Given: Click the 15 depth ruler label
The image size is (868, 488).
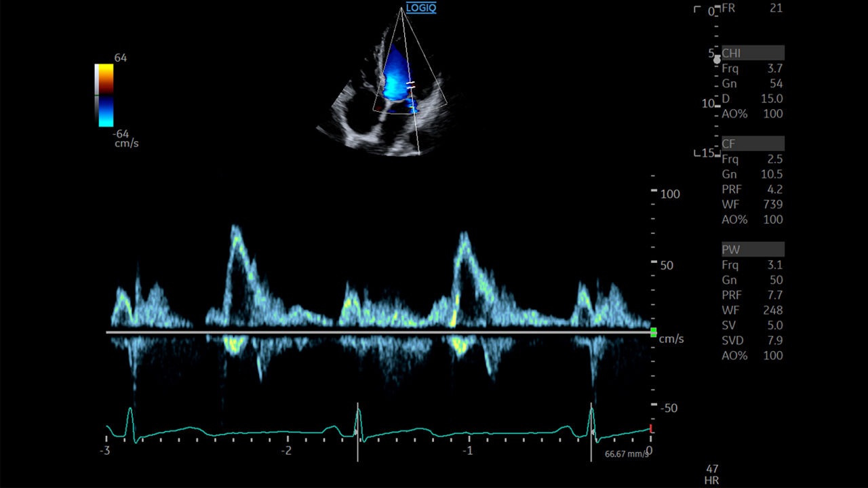Looking at the screenshot, I should pyautogui.click(x=708, y=153).
